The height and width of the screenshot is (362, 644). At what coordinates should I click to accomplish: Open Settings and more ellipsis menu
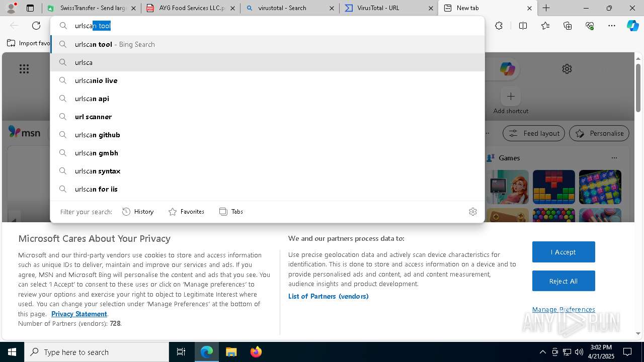[x=612, y=26]
